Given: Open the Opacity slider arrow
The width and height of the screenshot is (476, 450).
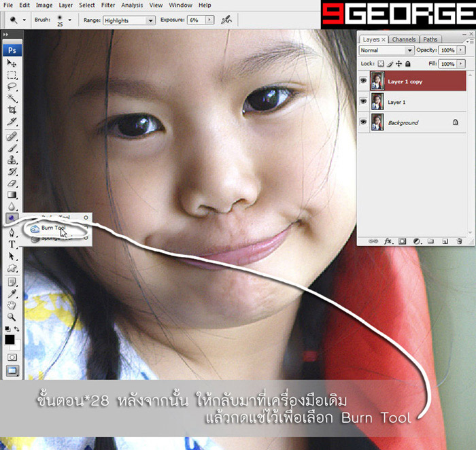Looking at the screenshot, I should click(x=461, y=50).
